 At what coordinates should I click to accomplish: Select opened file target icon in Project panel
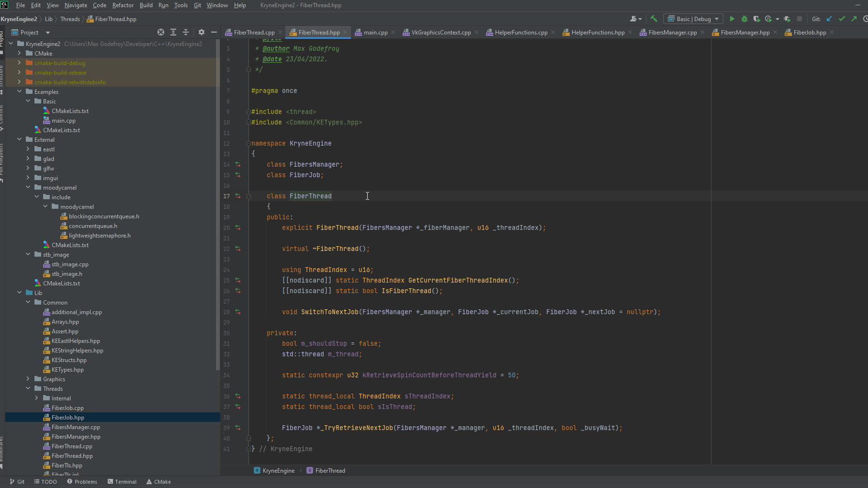tap(161, 32)
